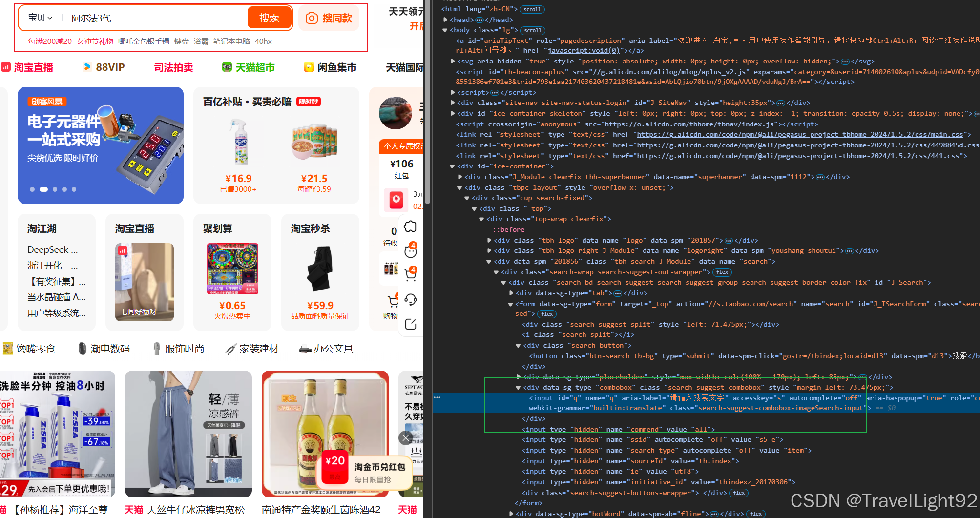Screen dimensions: 980x518
Task: Click the feedback edit icon in floating sidebar
Action: point(411,324)
